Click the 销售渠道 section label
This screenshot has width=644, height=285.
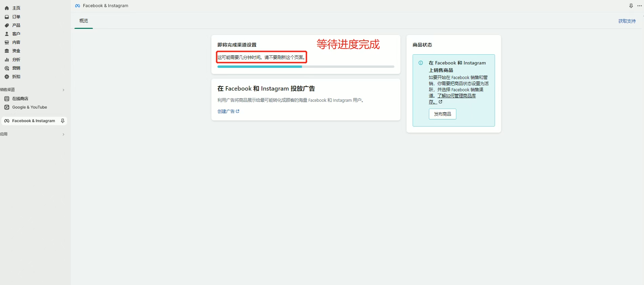click(7, 90)
